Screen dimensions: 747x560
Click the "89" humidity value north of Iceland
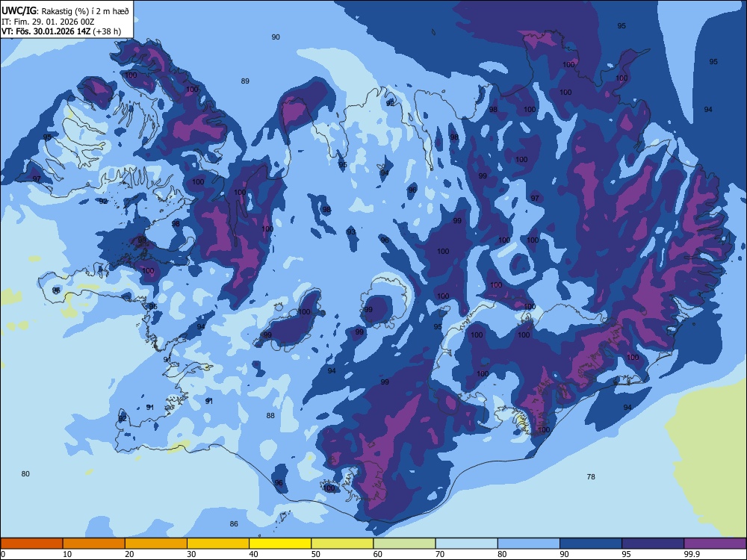245,81
